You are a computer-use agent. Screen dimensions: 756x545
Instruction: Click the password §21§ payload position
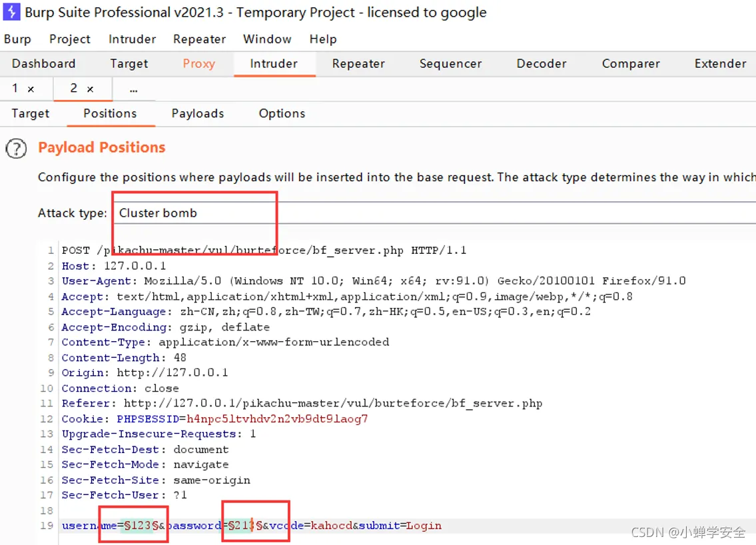[x=245, y=525]
